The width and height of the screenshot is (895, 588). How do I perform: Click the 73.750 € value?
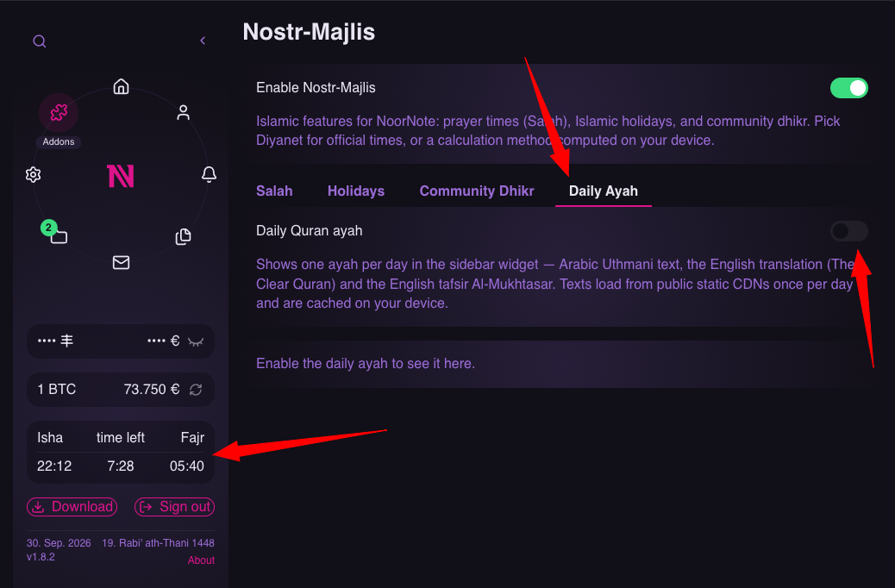coord(152,390)
